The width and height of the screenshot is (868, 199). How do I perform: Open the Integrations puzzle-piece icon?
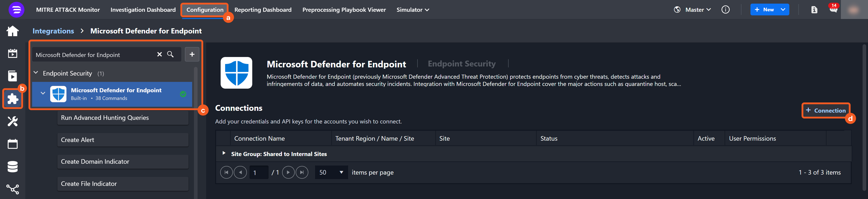12,99
